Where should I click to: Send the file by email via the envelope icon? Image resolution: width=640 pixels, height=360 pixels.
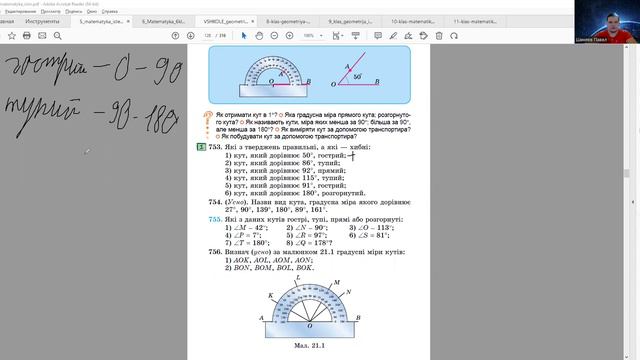coord(42,36)
